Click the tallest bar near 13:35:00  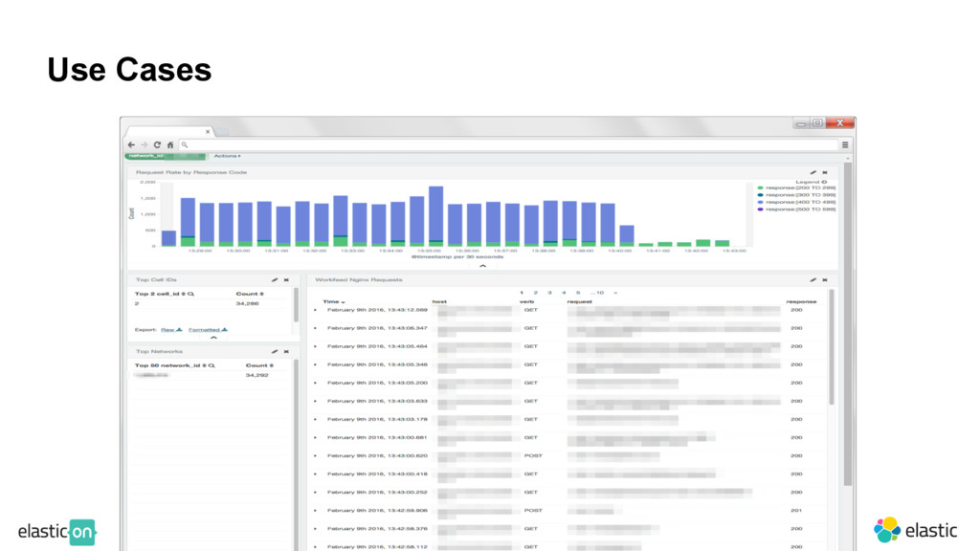tap(435, 215)
